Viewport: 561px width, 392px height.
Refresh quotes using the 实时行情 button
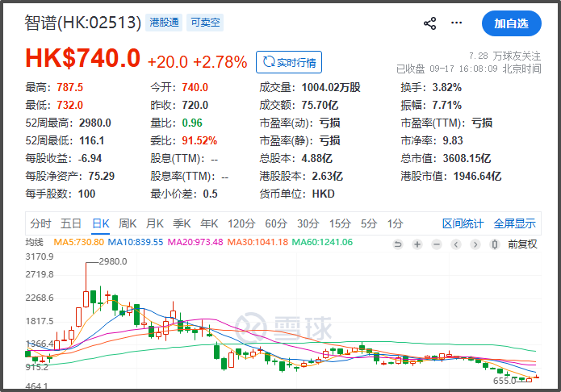289,62
